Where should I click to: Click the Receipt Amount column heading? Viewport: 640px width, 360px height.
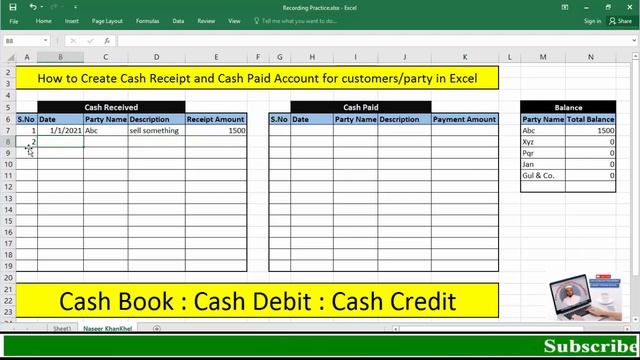pyautogui.click(x=216, y=119)
